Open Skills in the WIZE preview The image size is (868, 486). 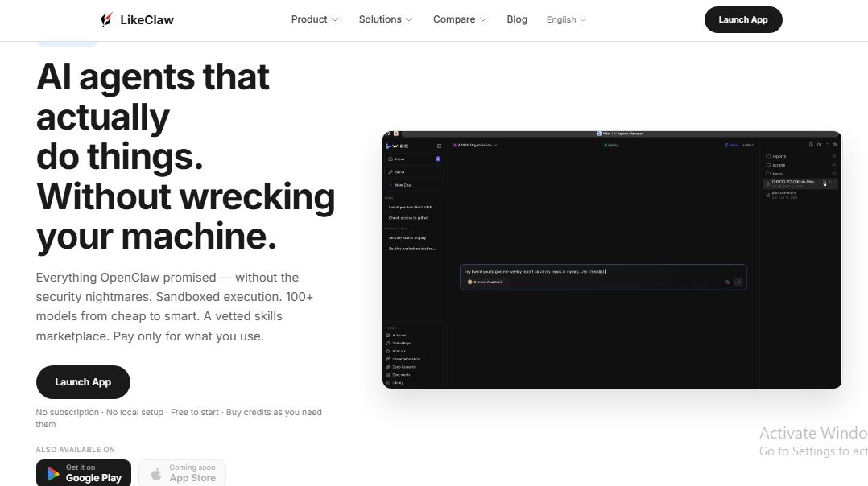[414, 172]
